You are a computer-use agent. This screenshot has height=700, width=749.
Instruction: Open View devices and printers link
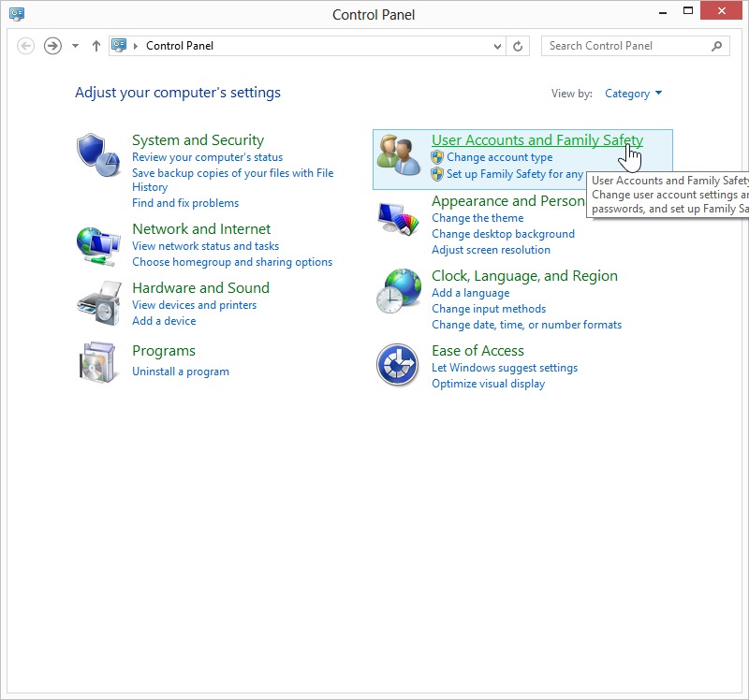click(x=194, y=305)
